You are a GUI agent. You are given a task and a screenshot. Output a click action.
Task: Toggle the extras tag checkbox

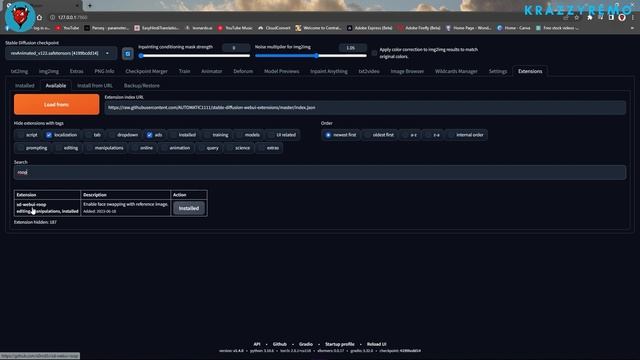point(262,148)
